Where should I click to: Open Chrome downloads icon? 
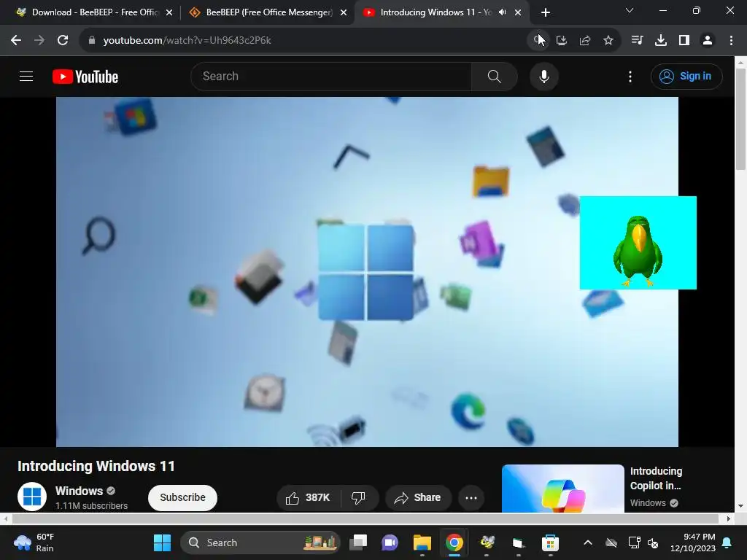[661, 41]
